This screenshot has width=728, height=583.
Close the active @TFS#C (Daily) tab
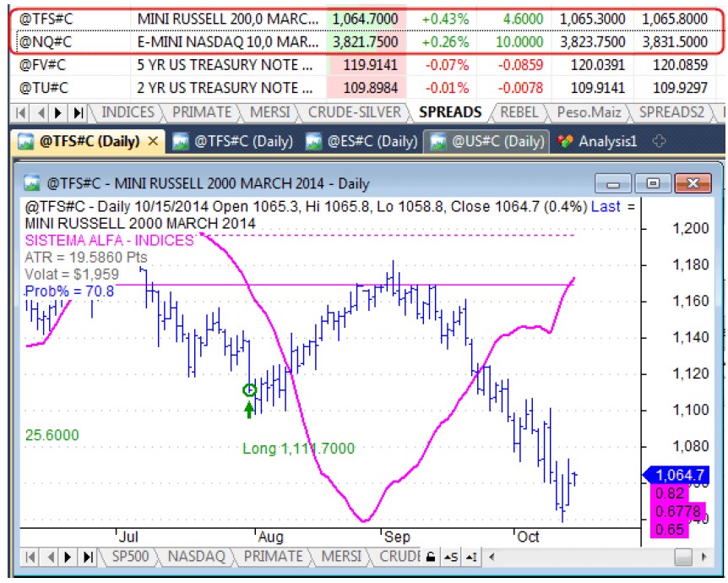153,141
